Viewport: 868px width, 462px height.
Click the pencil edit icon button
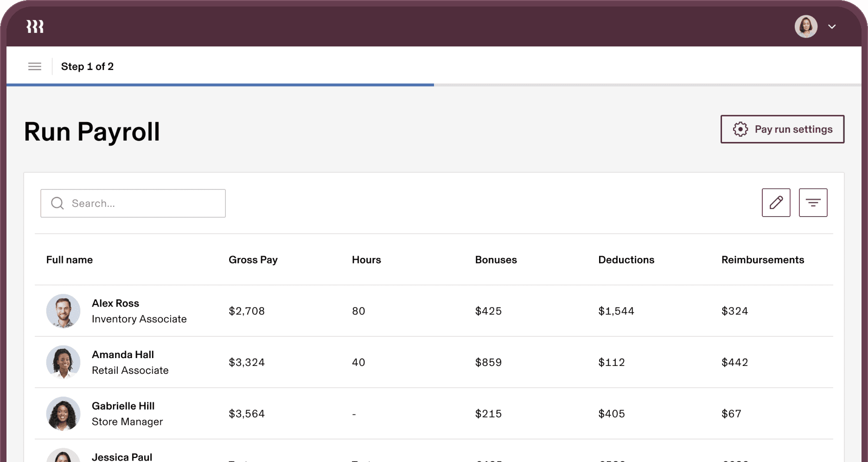pyautogui.click(x=776, y=203)
